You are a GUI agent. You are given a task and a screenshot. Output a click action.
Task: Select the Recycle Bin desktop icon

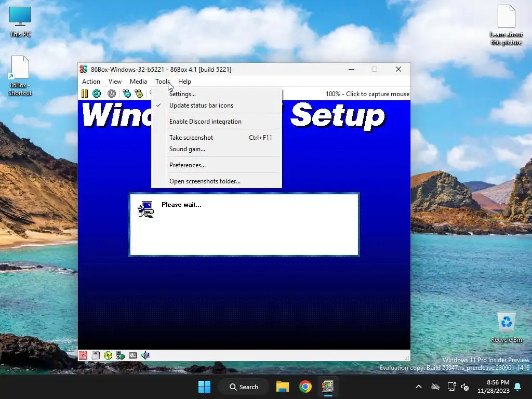tap(506, 328)
